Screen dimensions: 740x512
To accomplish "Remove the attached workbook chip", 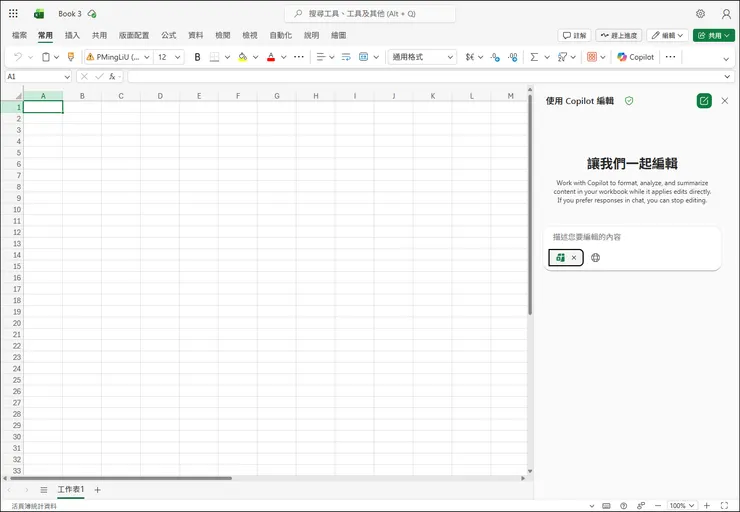I will (x=574, y=258).
